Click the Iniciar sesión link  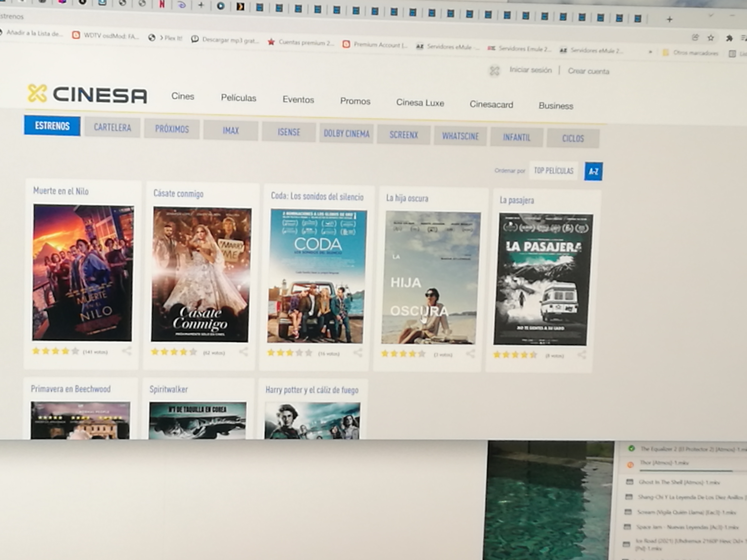531,70
